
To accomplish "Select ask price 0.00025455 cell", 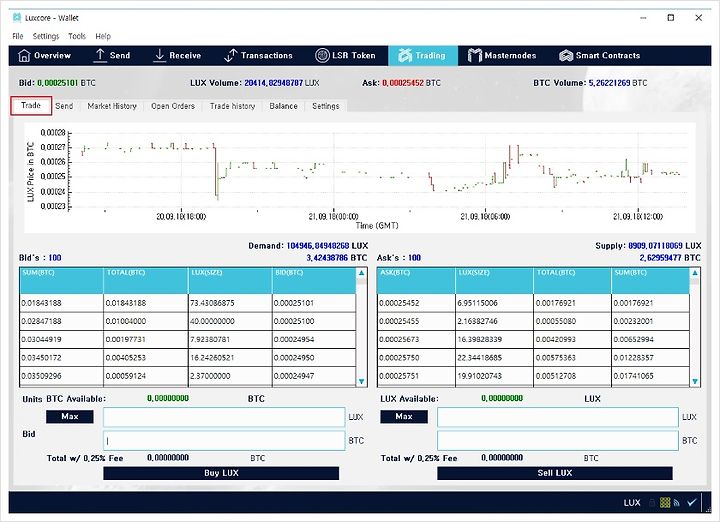I will click(416, 321).
